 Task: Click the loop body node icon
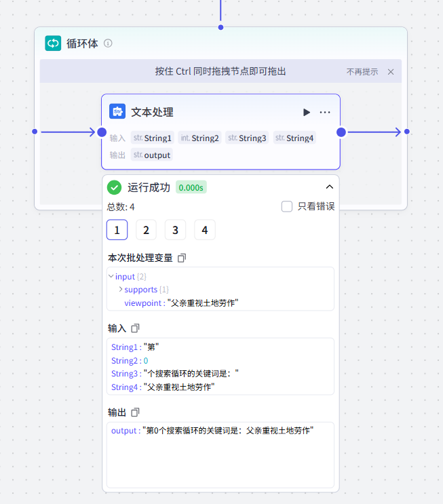(53, 43)
